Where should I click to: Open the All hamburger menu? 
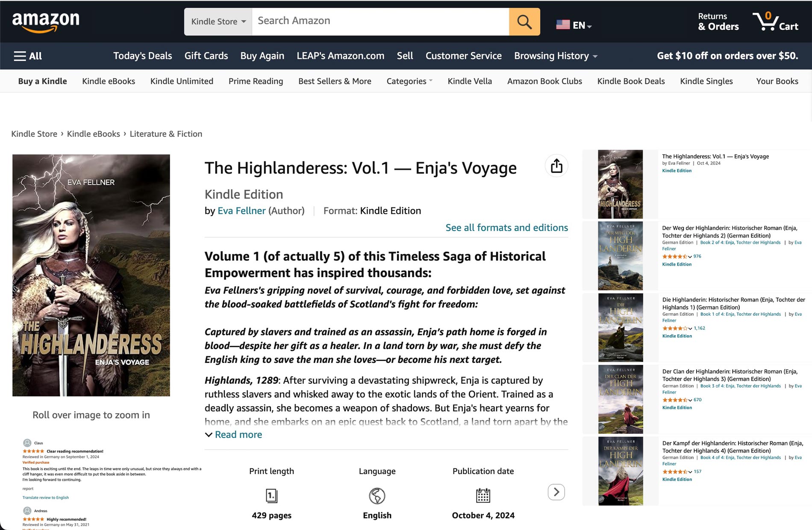[x=28, y=56]
